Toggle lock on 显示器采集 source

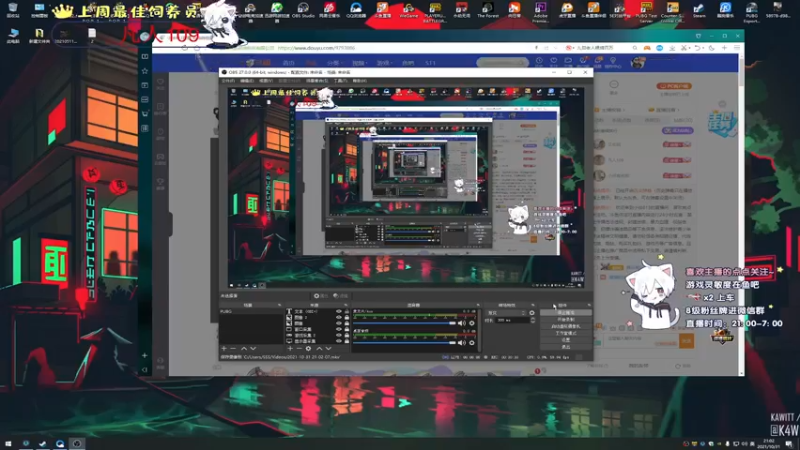point(347,341)
